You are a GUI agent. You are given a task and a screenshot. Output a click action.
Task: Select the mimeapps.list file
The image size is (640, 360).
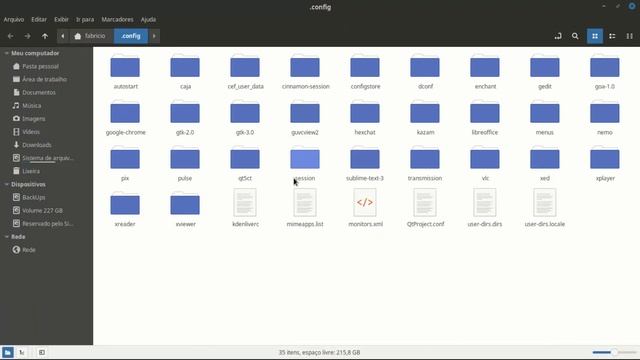305,208
